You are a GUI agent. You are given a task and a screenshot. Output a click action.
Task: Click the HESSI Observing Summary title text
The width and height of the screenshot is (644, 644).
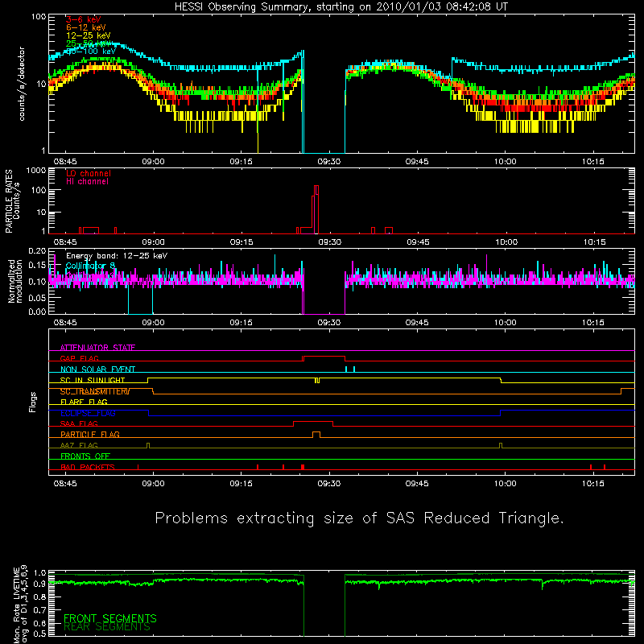341,7
